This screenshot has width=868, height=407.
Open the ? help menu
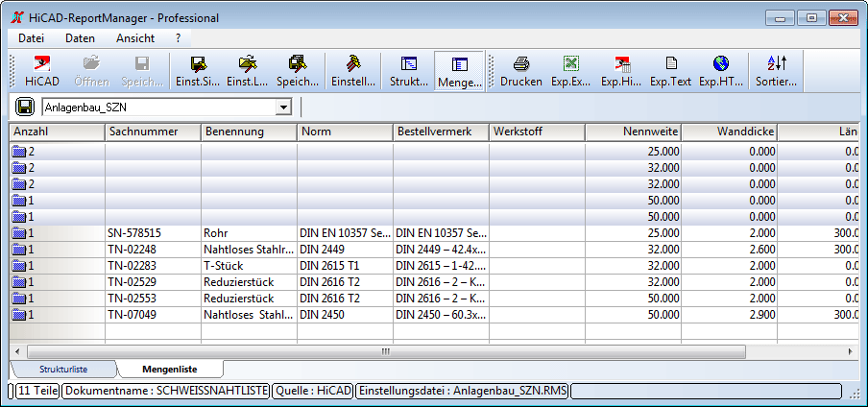pyautogui.click(x=179, y=38)
